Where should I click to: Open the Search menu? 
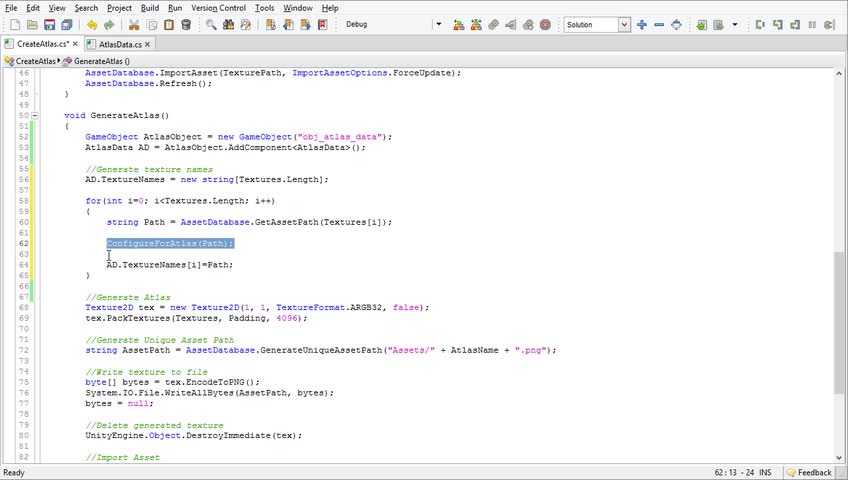86,8
